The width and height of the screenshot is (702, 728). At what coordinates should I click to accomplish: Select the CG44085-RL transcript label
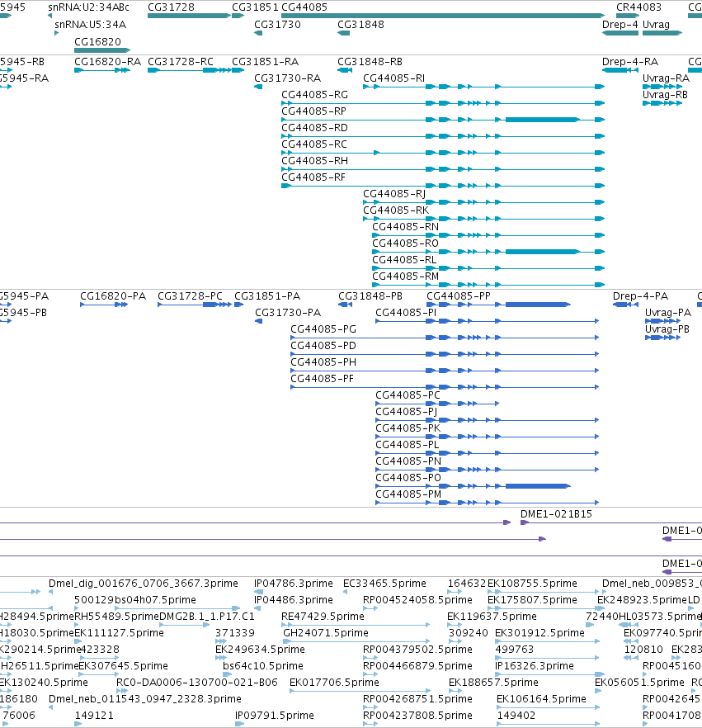click(404, 259)
